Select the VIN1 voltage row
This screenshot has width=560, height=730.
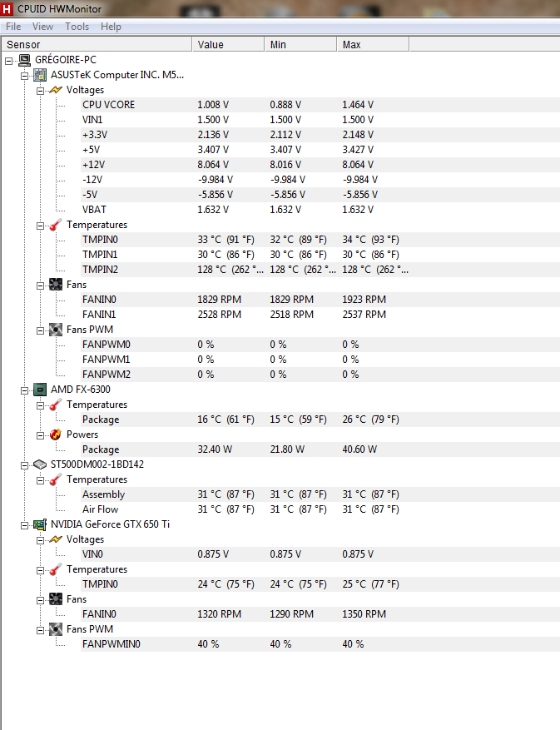pyautogui.click(x=320, y=120)
